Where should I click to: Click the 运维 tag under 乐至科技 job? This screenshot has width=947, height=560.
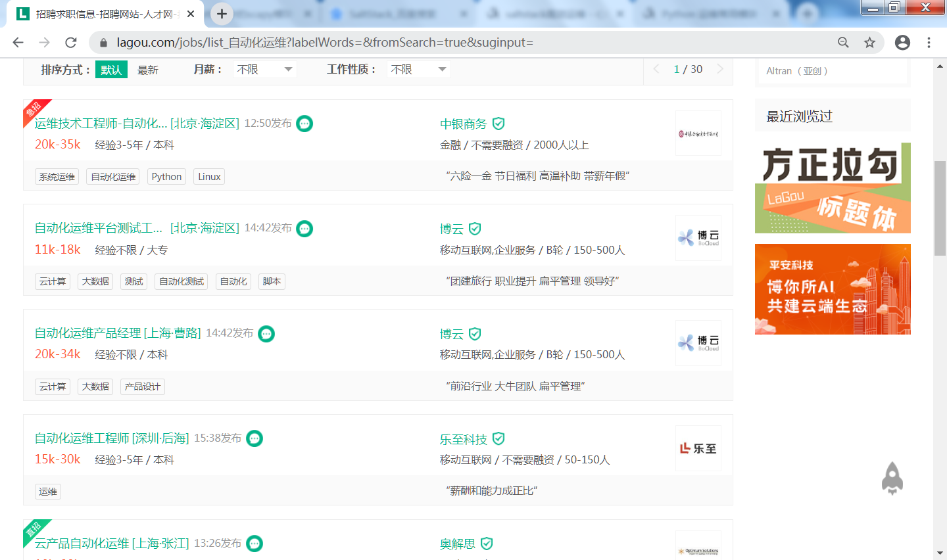pyautogui.click(x=48, y=492)
